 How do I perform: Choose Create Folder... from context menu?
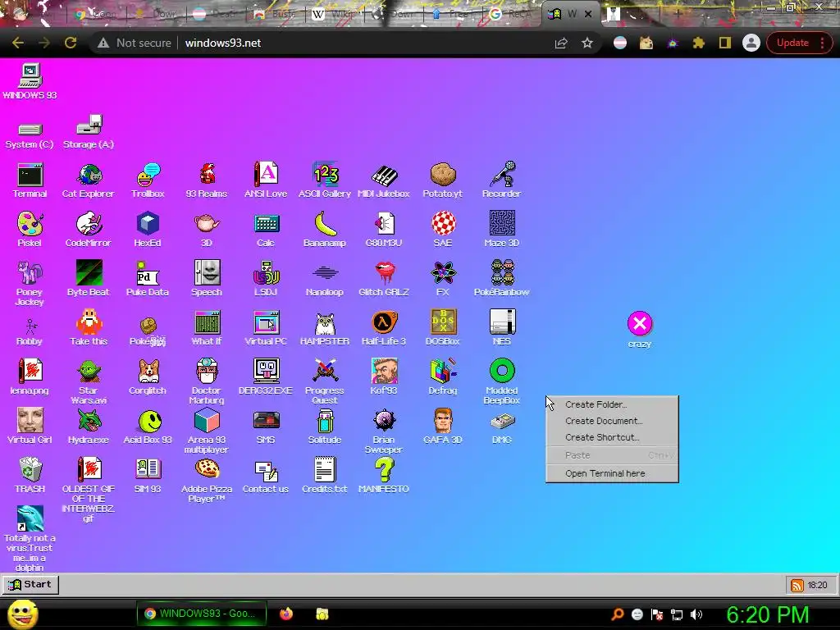click(x=612, y=404)
